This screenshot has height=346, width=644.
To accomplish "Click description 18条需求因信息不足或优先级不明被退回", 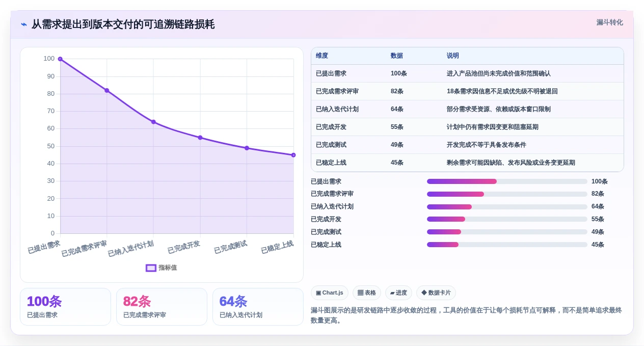I will [x=502, y=91].
